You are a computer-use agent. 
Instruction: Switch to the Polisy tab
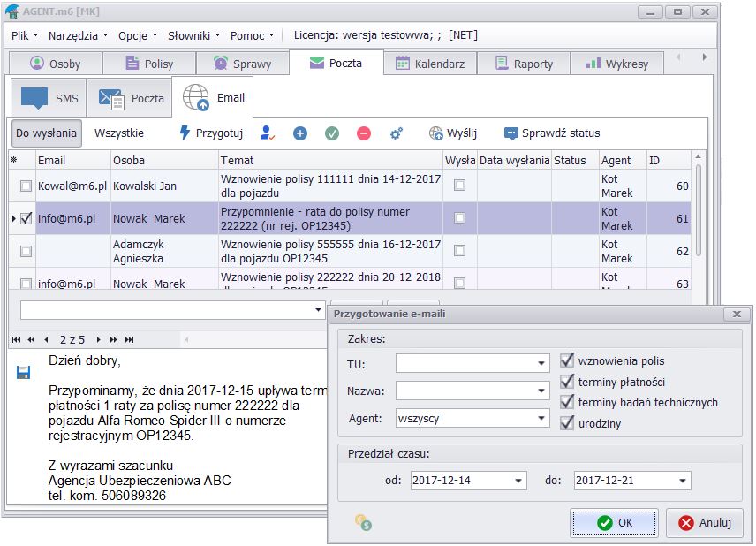coord(149,64)
